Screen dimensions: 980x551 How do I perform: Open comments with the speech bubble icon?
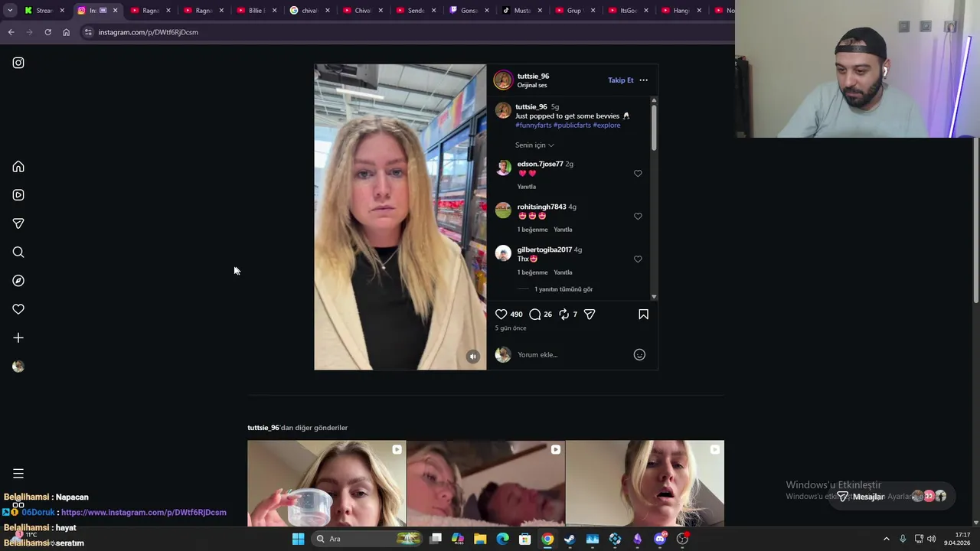click(x=535, y=315)
